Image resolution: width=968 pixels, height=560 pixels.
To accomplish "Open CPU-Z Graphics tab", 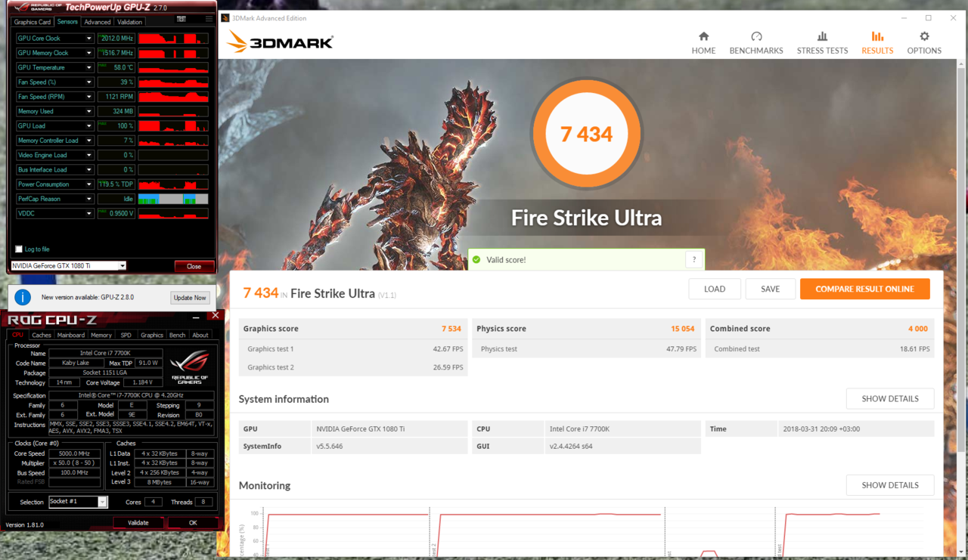I will click(x=151, y=335).
